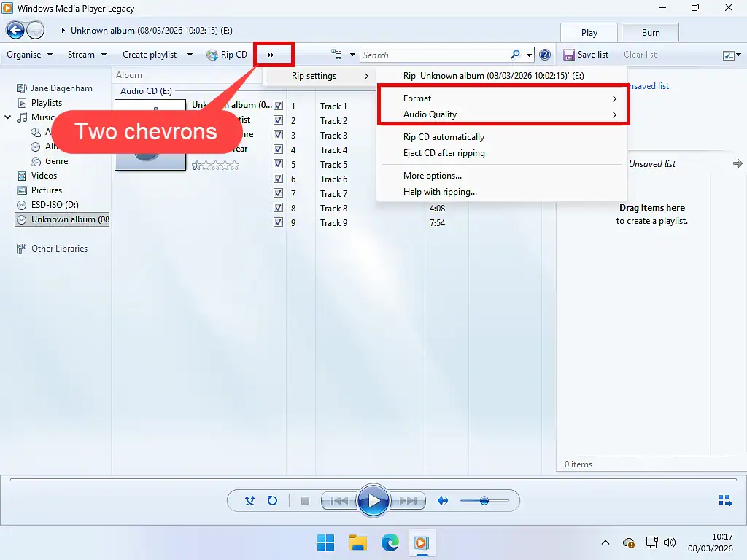Image resolution: width=747 pixels, height=560 pixels.
Task: Uncheck Track 3 for ripping
Action: (x=279, y=135)
